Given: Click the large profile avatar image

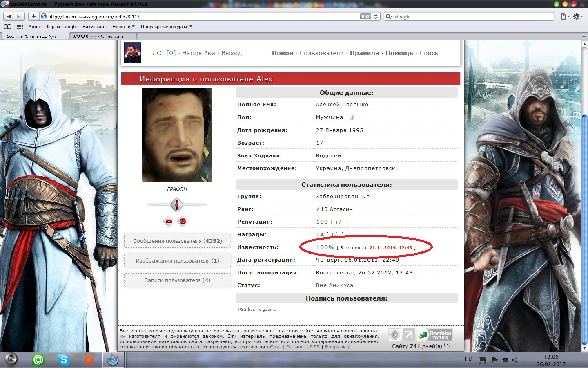Looking at the screenshot, I should pos(177,135).
